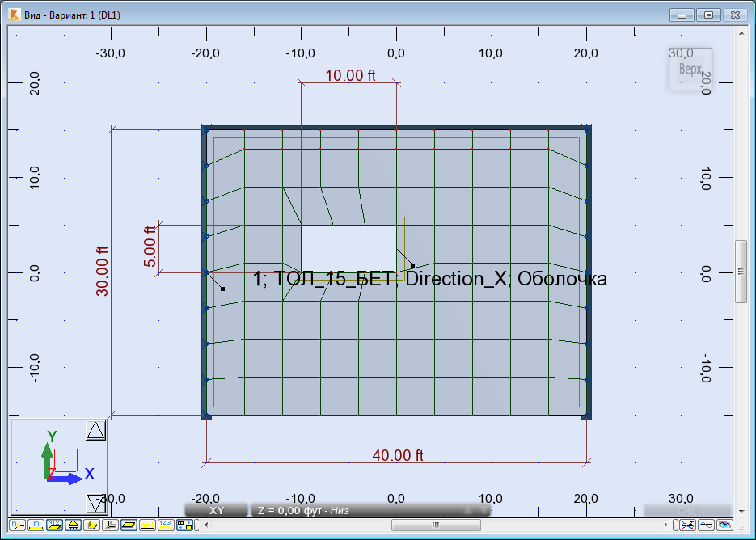Click the glasses-shaped view filter icon
Image resolution: width=756 pixels, height=540 pixels.
click(707, 525)
